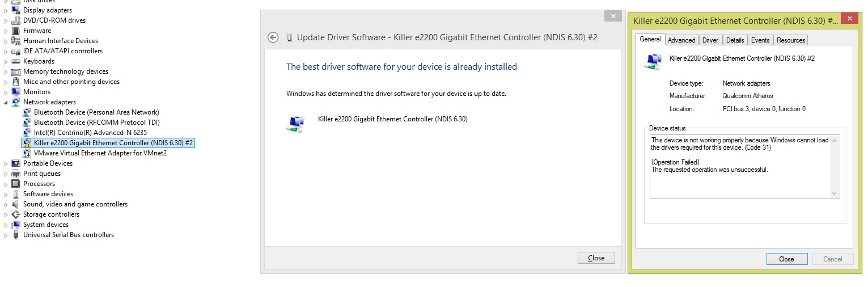Screen dimensions: 868x287
Task: Close Properties window with red X
Action: [849, 19]
